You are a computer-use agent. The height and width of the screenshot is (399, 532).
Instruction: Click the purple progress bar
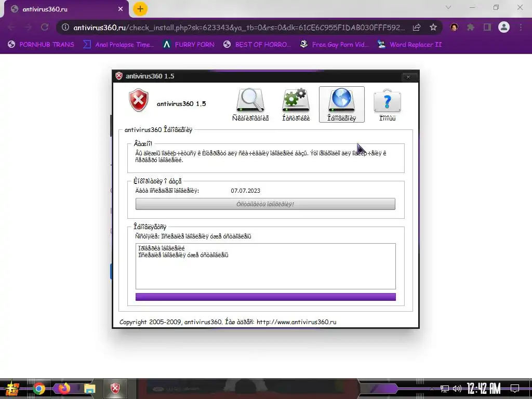pos(265,297)
